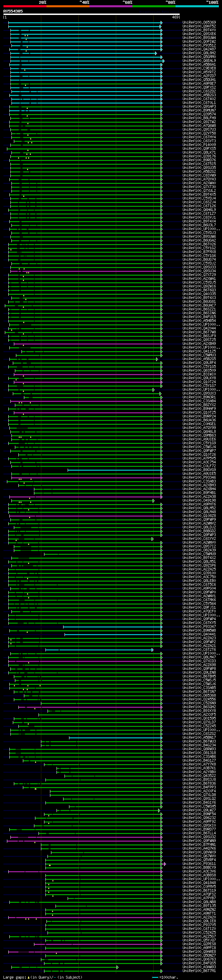Open hit UniRef100_A7Q6W8
222x980 pixels.
[x=199, y=125]
